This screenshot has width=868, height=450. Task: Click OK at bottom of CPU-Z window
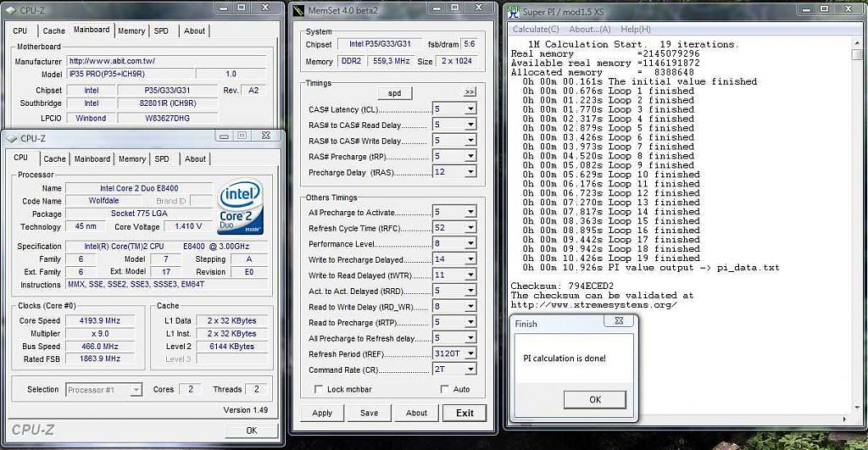251,431
